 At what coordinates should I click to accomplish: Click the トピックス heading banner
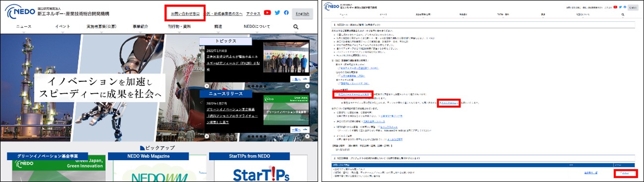tap(226, 41)
